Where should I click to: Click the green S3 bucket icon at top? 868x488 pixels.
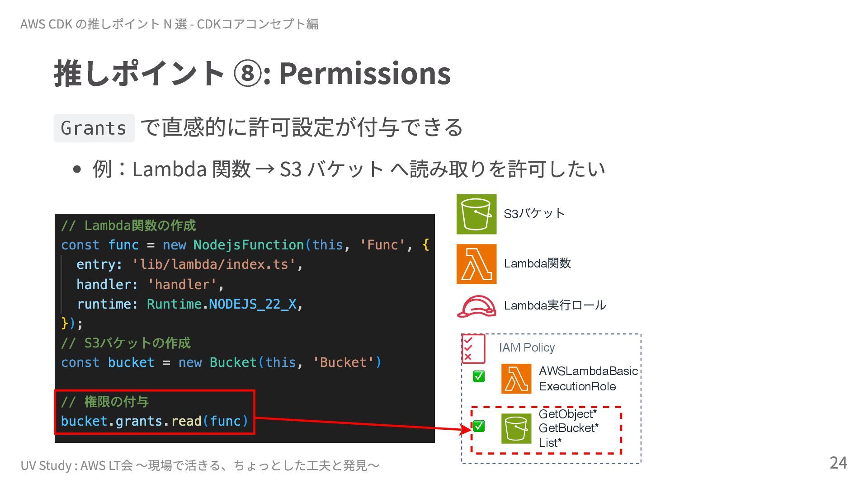pos(476,214)
